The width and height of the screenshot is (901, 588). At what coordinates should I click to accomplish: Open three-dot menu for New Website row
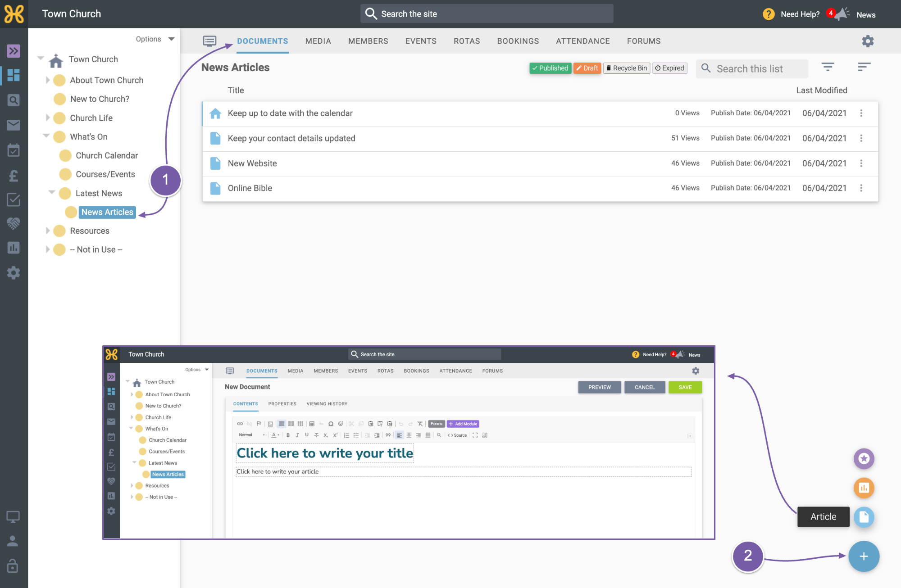[861, 163]
